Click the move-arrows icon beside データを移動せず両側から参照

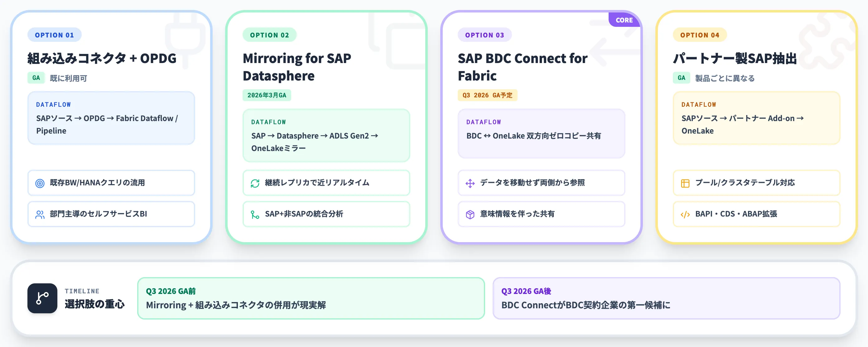tap(470, 183)
